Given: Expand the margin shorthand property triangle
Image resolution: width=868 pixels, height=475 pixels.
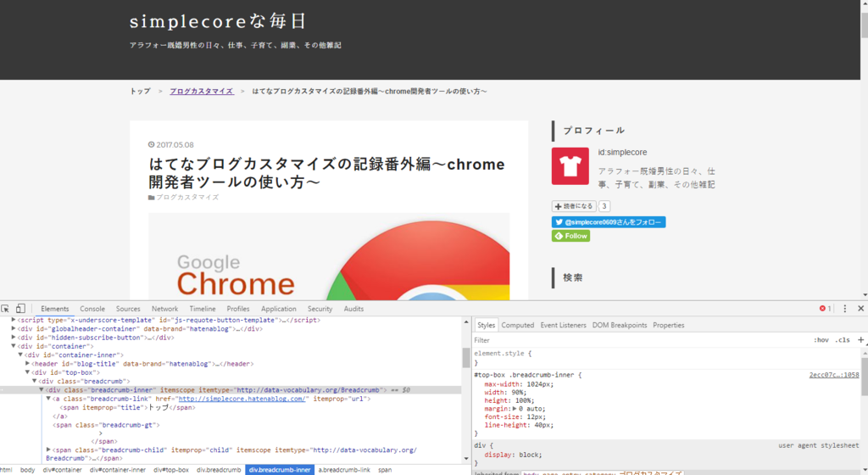Looking at the screenshot, I should pyautogui.click(x=515, y=409).
